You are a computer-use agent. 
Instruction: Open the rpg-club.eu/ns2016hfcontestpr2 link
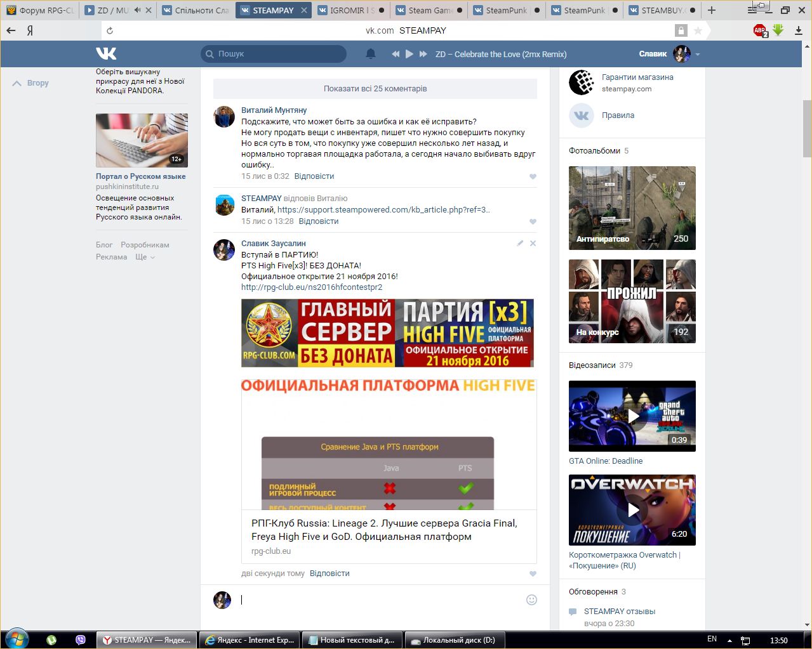pyautogui.click(x=312, y=287)
